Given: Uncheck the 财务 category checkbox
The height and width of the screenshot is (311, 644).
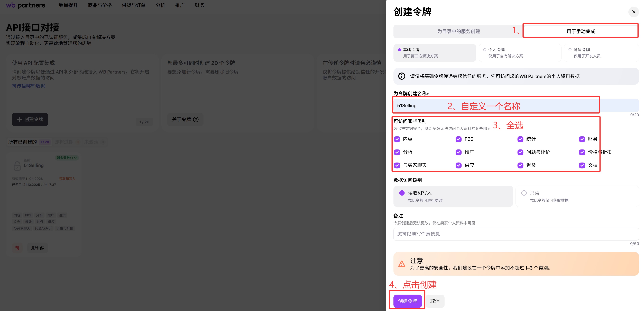Looking at the screenshot, I should pyautogui.click(x=582, y=139).
